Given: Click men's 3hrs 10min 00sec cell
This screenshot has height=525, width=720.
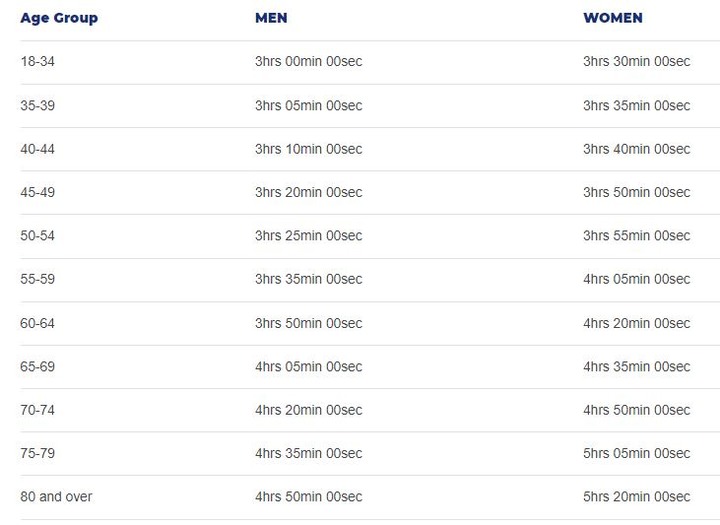Looking at the screenshot, I should pos(309,149).
